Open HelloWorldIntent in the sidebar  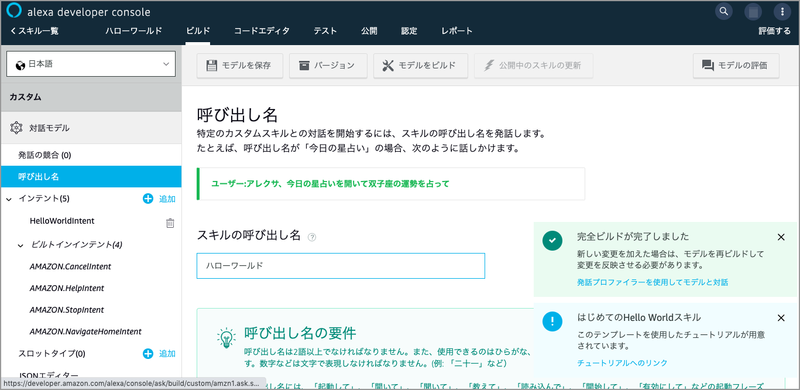coord(62,221)
